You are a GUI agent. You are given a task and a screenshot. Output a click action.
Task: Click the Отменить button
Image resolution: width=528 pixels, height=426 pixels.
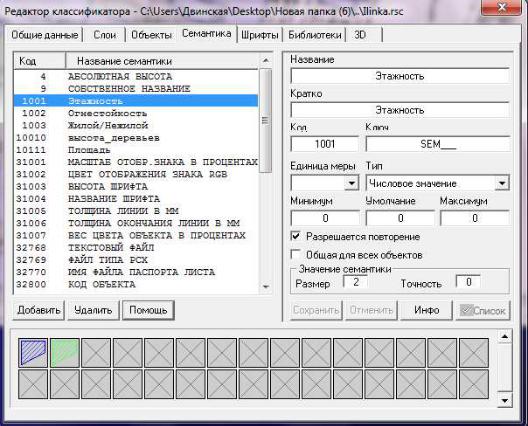point(371,310)
